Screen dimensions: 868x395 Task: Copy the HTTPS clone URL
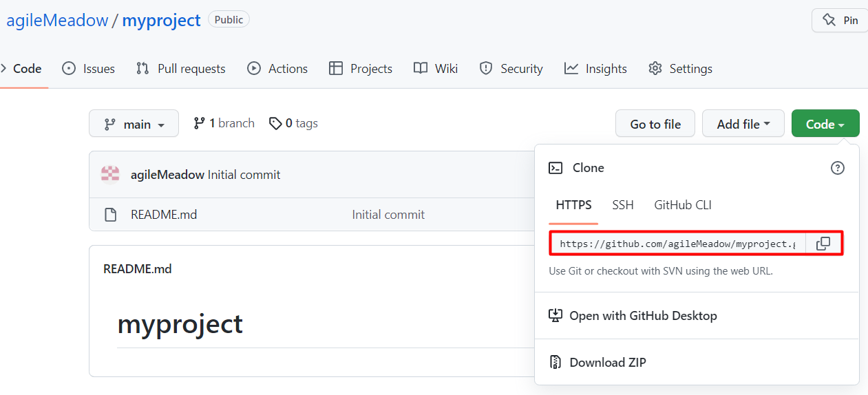pyautogui.click(x=823, y=244)
